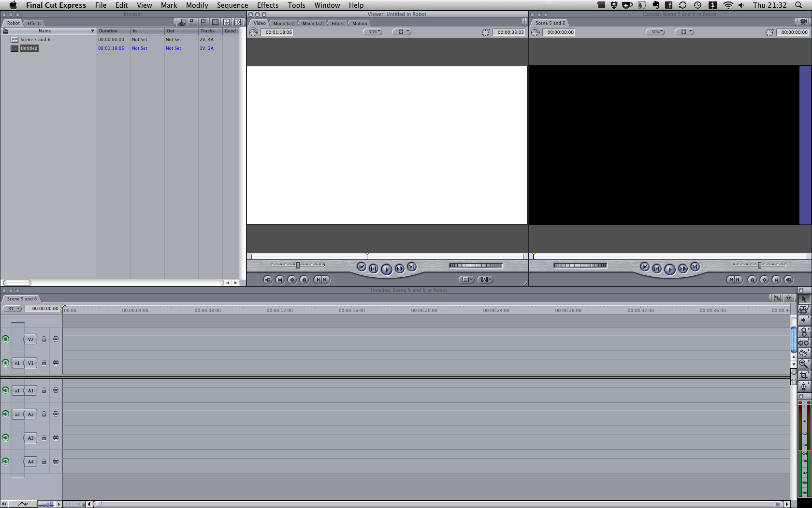Lock the A3 track
Screen dimensions: 812x508
pyautogui.click(x=44, y=438)
